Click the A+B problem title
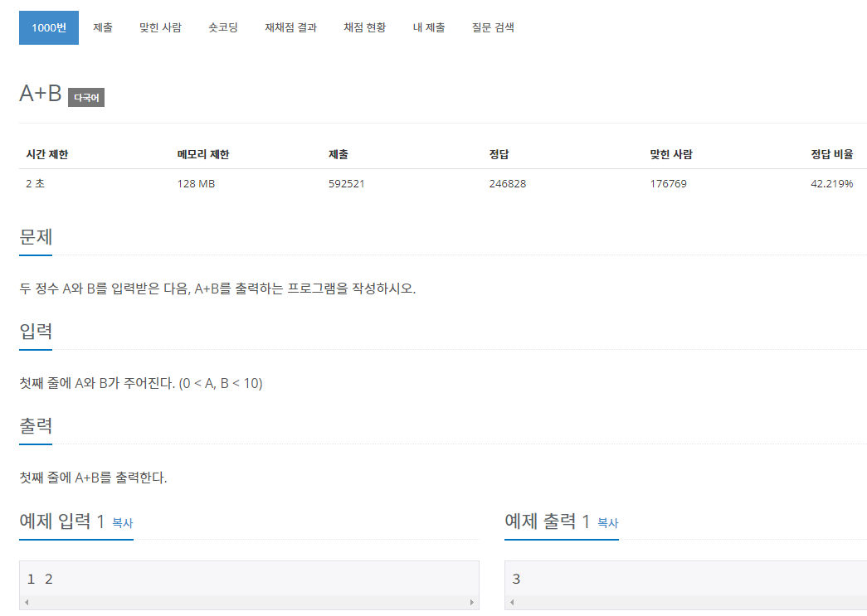The image size is (867, 616). tap(41, 94)
